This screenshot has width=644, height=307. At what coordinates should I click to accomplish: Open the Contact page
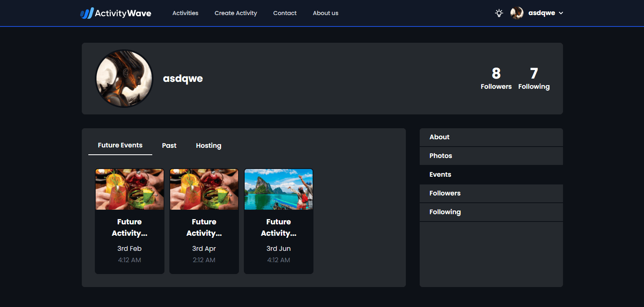[x=285, y=13]
